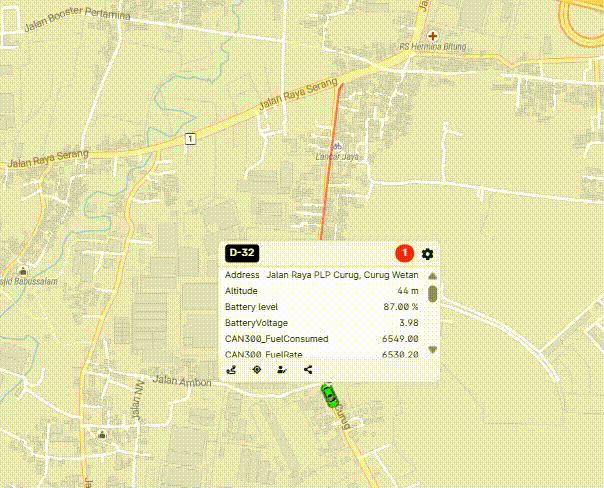Click the share icon in popup footer
The height and width of the screenshot is (488, 604).
pyautogui.click(x=308, y=370)
